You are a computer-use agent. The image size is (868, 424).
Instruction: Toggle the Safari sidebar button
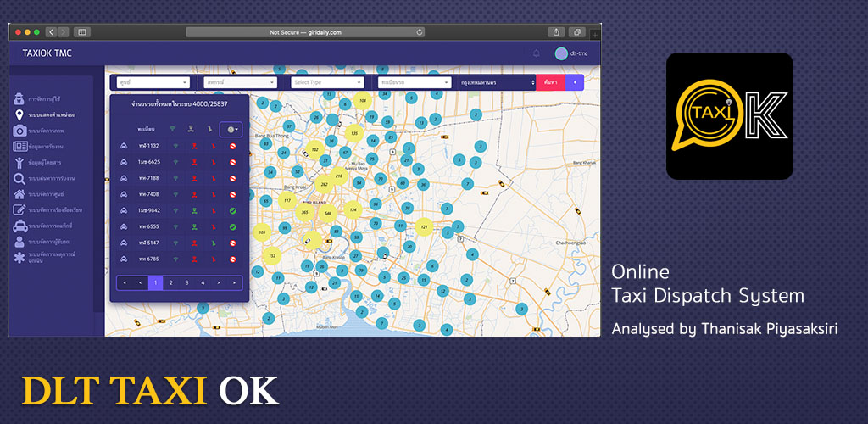(82, 32)
